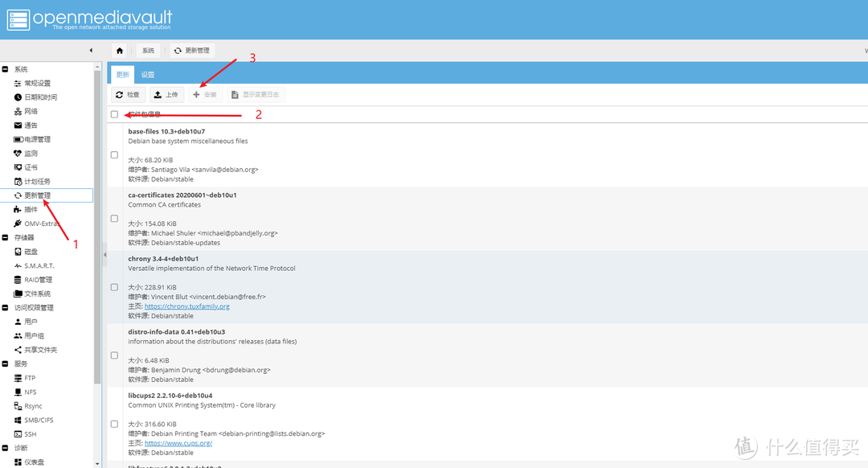Open 通告 notification settings

click(x=26, y=125)
